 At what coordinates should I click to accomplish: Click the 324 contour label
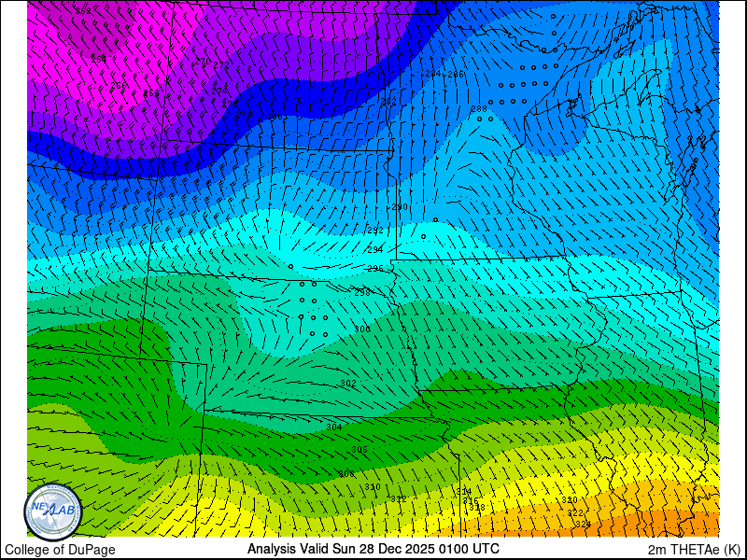583,524
